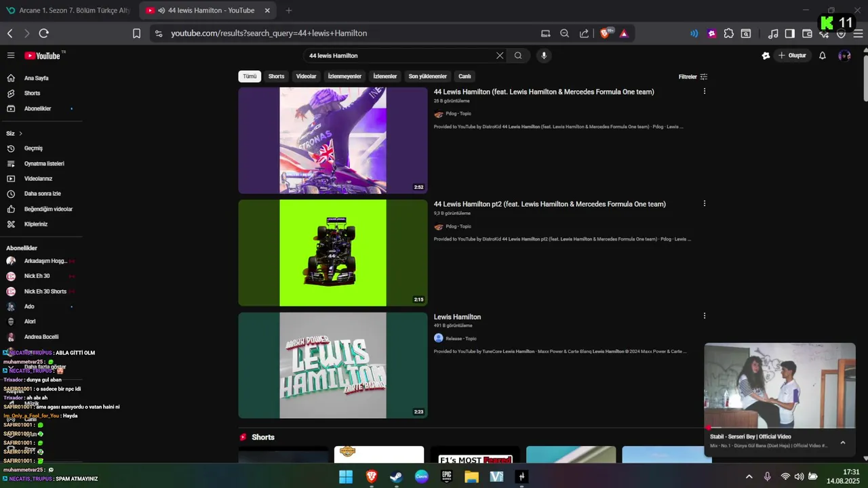Image resolution: width=868 pixels, height=488 pixels.
Task: Open Epic Games launcher from the taskbar
Action: pos(446,476)
